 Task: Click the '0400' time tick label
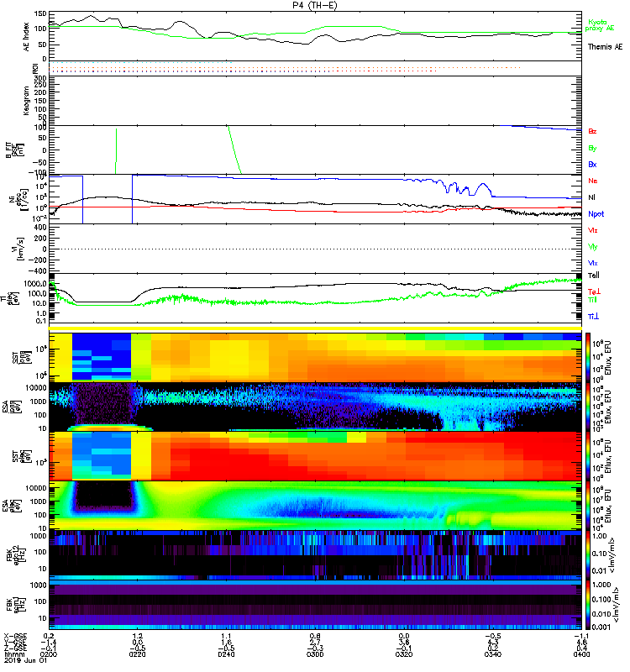[x=581, y=654]
